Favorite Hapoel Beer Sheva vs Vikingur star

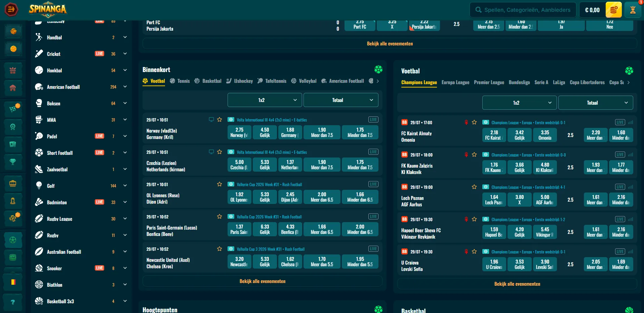474,219
